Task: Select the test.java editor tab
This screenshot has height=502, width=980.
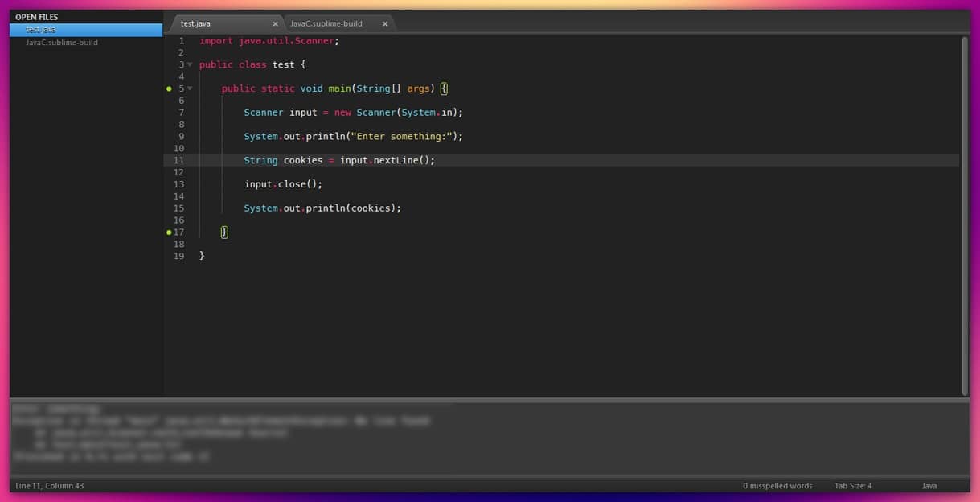Action: coord(195,24)
